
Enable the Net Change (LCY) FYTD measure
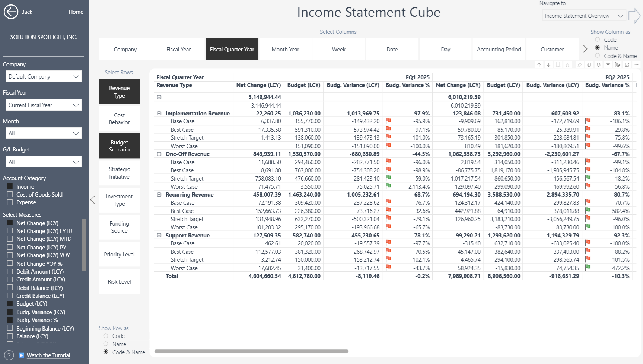tap(10, 231)
